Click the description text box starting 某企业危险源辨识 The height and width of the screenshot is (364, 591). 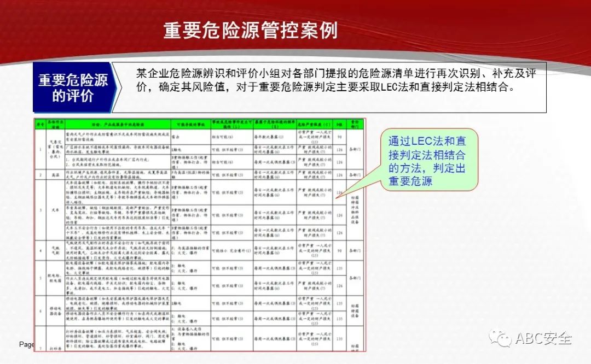coord(335,87)
